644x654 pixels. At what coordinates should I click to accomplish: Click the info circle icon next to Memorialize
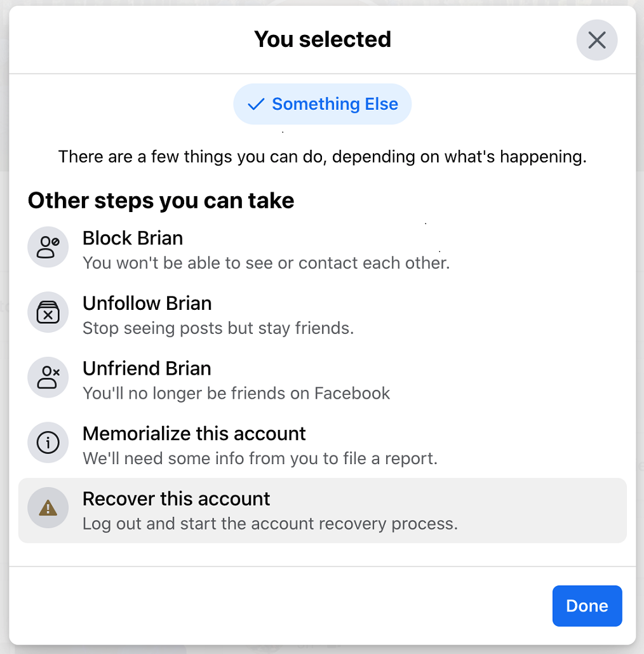pos(48,443)
